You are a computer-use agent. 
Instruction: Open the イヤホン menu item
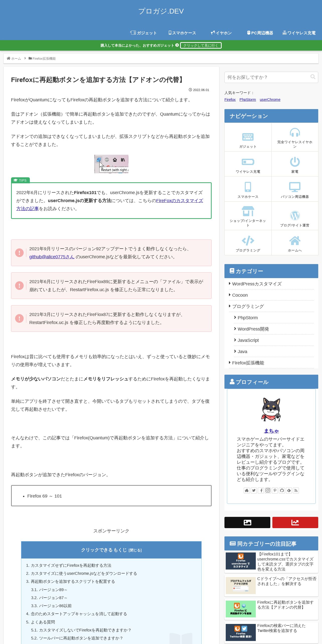(221, 33)
